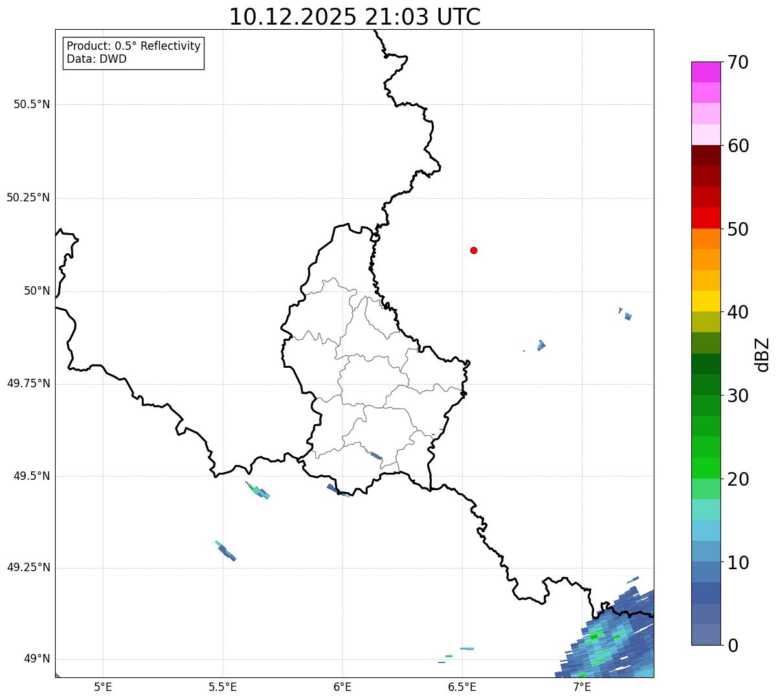Click the 49.25°N latitude label
Screen dimensions: 778x700
pyautogui.click(x=28, y=567)
